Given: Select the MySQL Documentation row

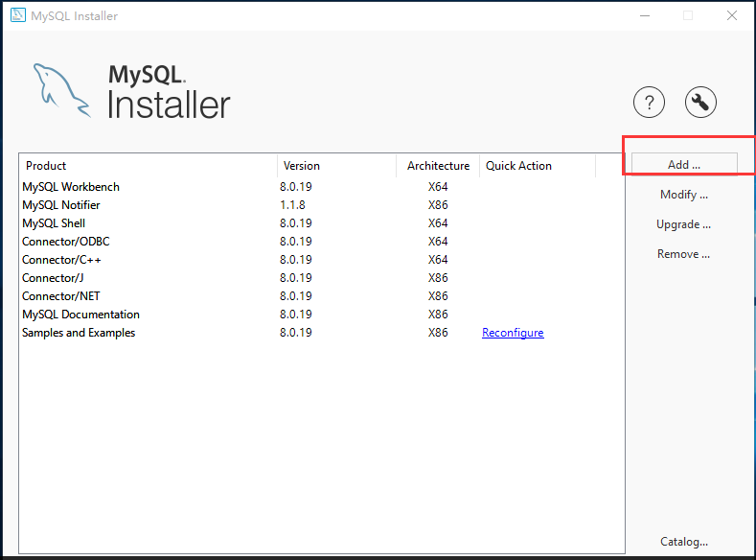Looking at the screenshot, I should (322, 315).
